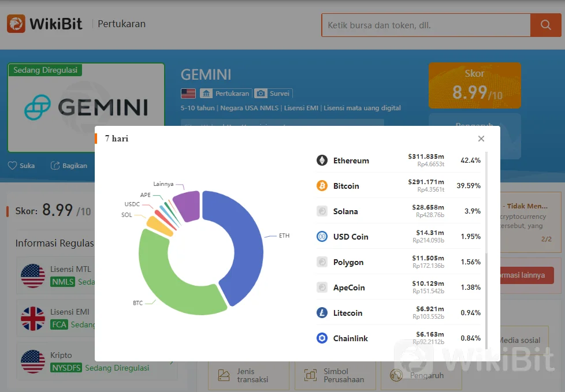
Task: Click the Solana name in the list
Action: pyautogui.click(x=345, y=211)
